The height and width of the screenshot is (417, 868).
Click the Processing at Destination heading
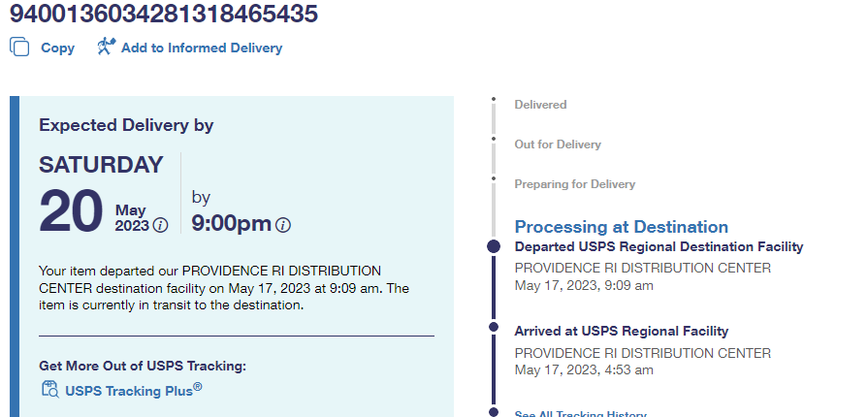[x=621, y=227]
